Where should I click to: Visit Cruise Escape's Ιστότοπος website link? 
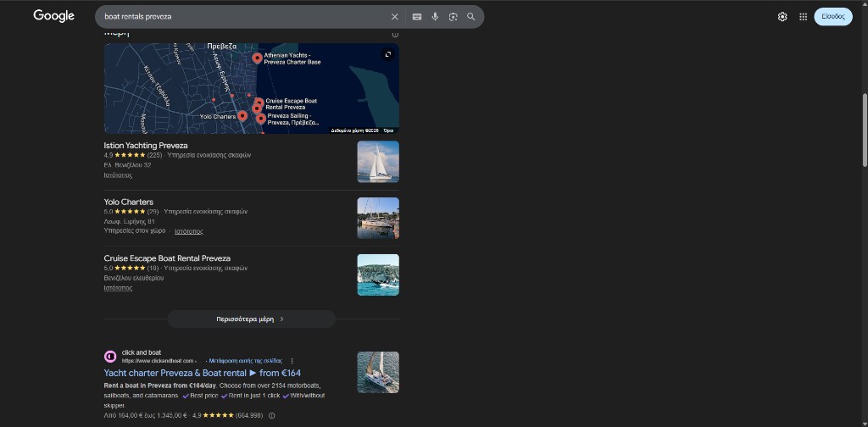(118, 287)
